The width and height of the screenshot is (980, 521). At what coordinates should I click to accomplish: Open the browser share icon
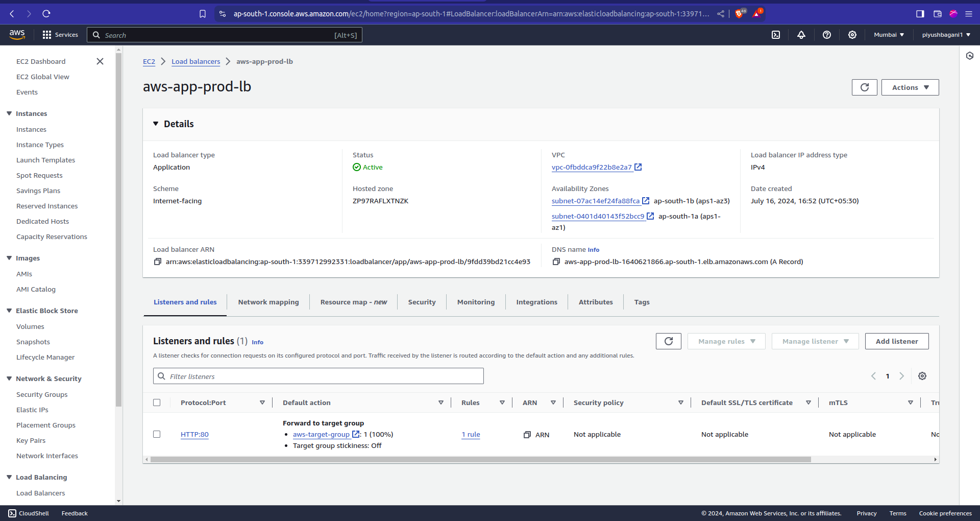click(721, 14)
